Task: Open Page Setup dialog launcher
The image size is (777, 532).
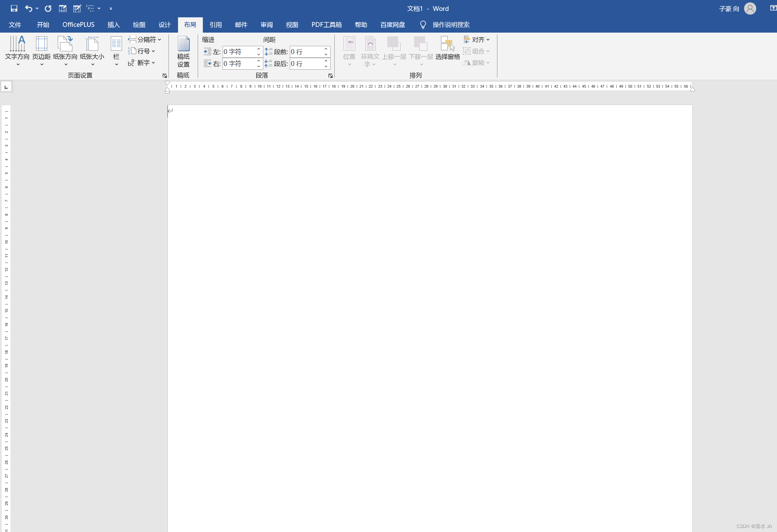Action: 165,76
